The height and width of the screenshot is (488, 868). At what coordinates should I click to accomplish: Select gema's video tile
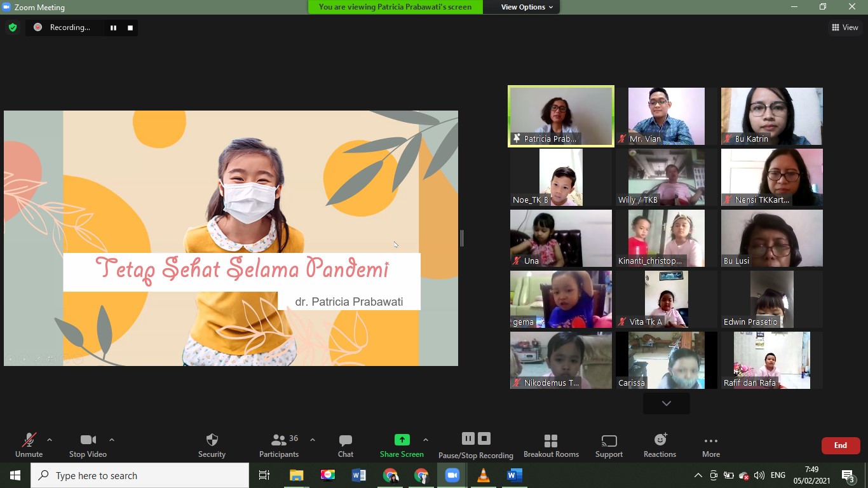pos(561,299)
